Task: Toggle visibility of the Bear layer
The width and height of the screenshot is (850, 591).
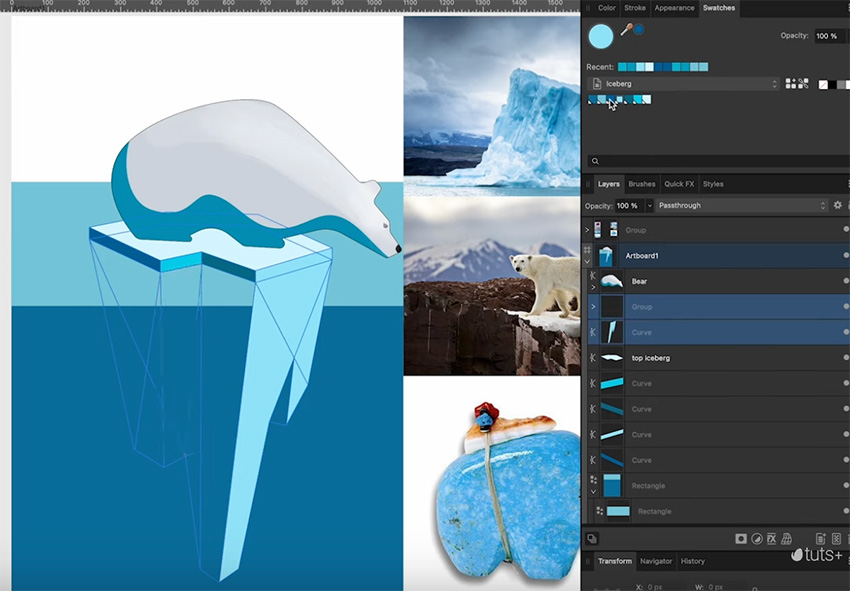Action: (x=846, y=281)
